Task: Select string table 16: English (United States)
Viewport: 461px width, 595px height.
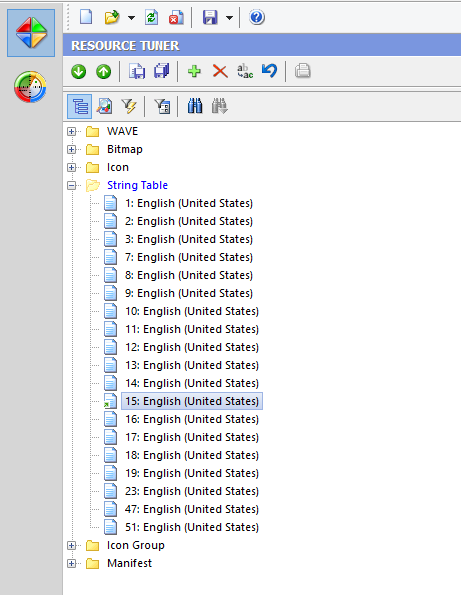Action: point(192,419)
